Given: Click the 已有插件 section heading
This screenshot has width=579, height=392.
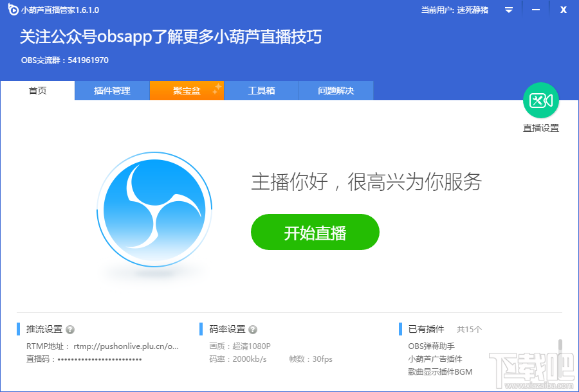Looking at the screenshot, I should (x=426, y=329).
